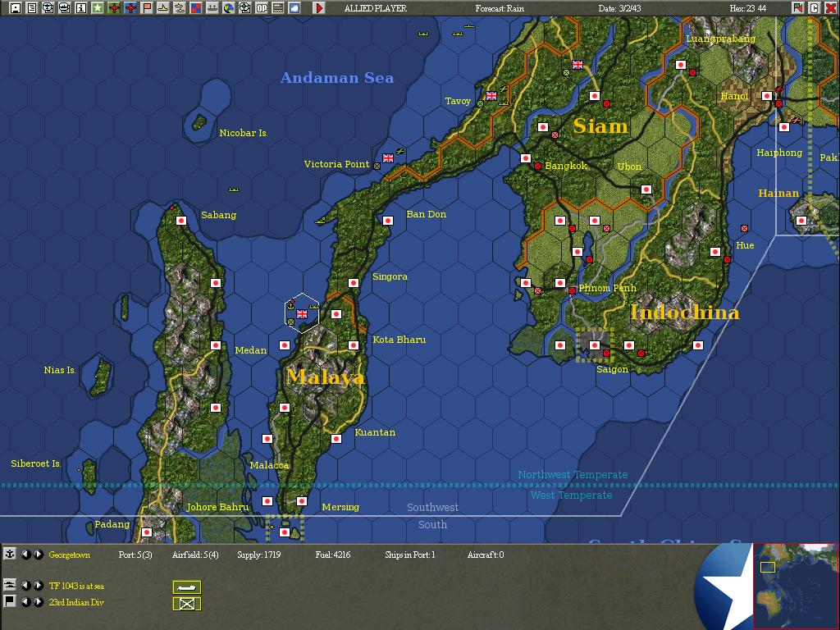Click the 'C' icon in top right corner
Image resolution: width=840 pixels, height=630 pixels.
[815, 8]
